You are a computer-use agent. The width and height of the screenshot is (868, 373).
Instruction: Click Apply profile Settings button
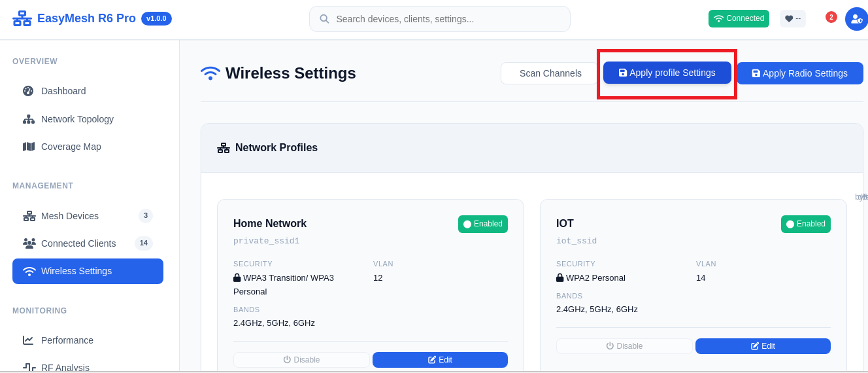pos(667,73)
